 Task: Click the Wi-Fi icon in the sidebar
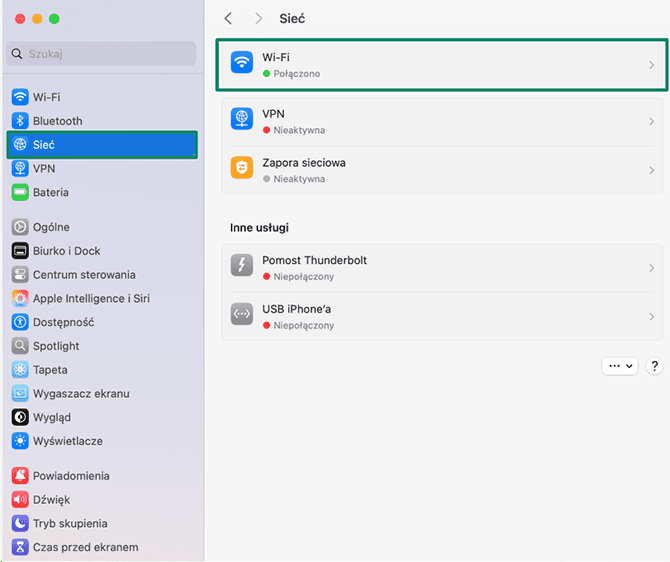20,97
